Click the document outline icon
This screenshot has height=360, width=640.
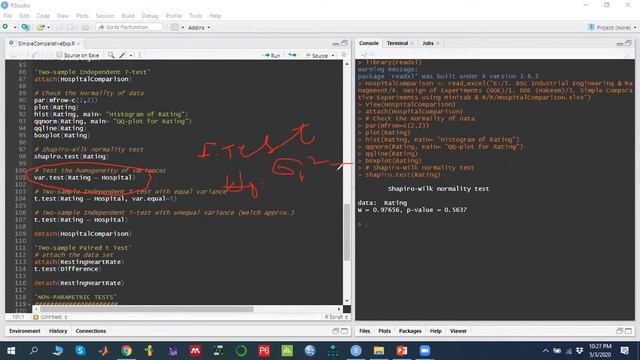point(344,55)
